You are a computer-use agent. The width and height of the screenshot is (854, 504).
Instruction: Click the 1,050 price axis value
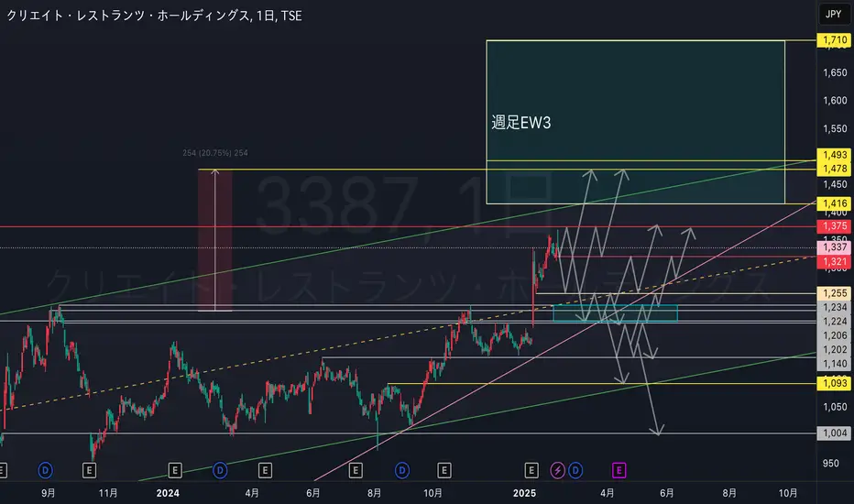tap(835, 407)
